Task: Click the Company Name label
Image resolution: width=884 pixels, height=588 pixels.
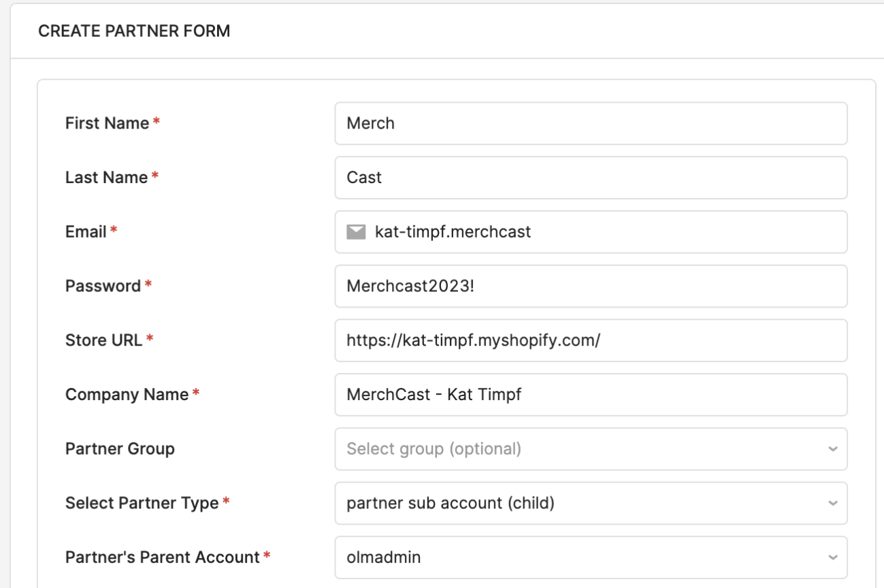Action: [127, 395]
